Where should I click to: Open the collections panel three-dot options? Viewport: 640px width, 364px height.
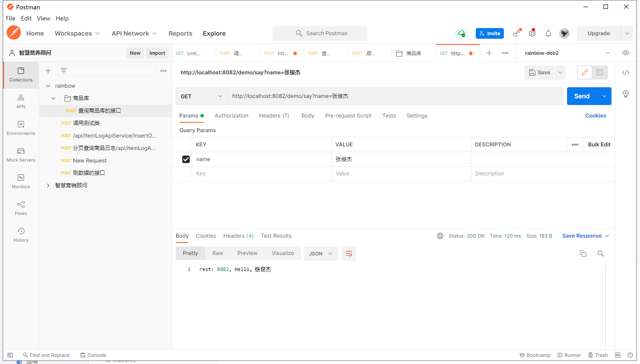tap(163, 71)
